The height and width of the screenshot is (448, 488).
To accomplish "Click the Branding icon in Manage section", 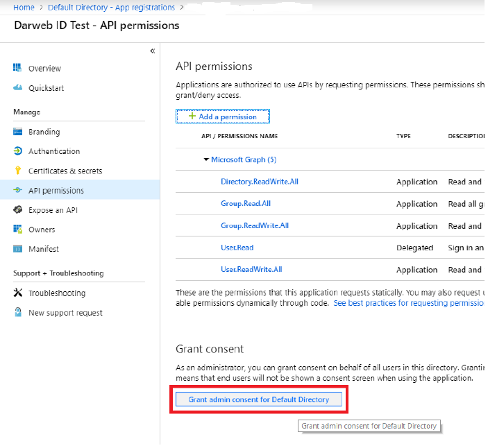I will click(x=18, y=132).
